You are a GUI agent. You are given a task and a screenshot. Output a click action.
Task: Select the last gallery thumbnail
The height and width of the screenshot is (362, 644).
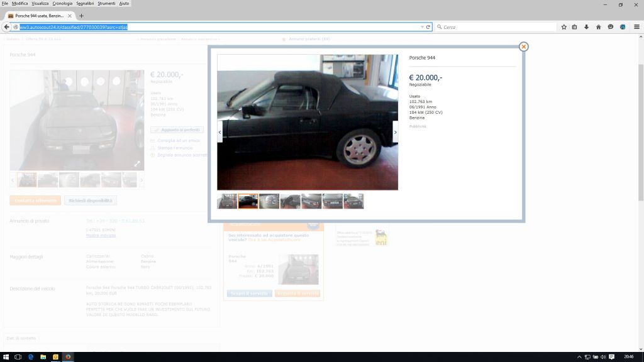(353, 201)
